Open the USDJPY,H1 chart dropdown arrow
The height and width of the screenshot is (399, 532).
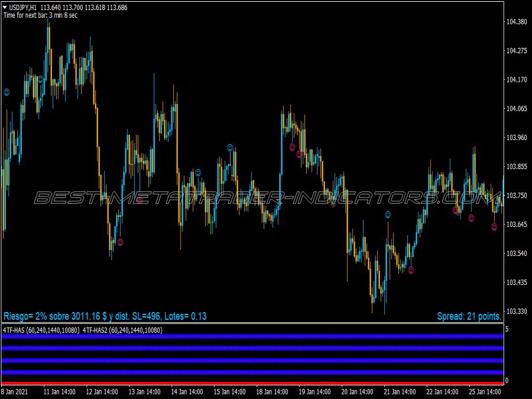click(x=5, y=7)
